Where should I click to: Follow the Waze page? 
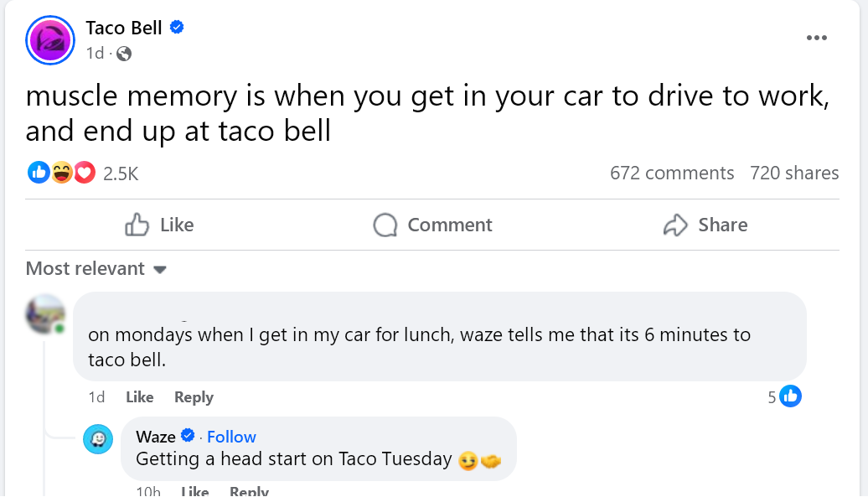pos(231,437)
